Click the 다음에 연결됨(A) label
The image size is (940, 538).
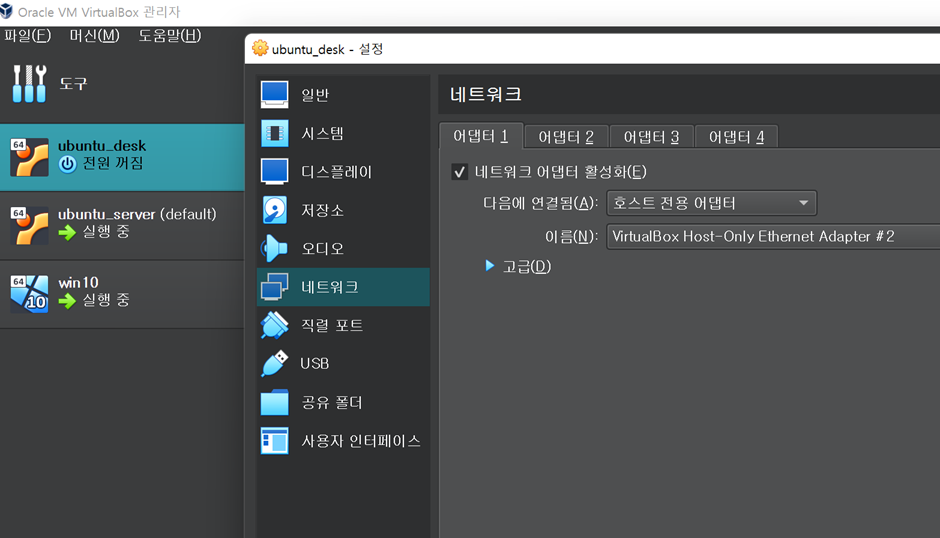click(x=541, y=203)
